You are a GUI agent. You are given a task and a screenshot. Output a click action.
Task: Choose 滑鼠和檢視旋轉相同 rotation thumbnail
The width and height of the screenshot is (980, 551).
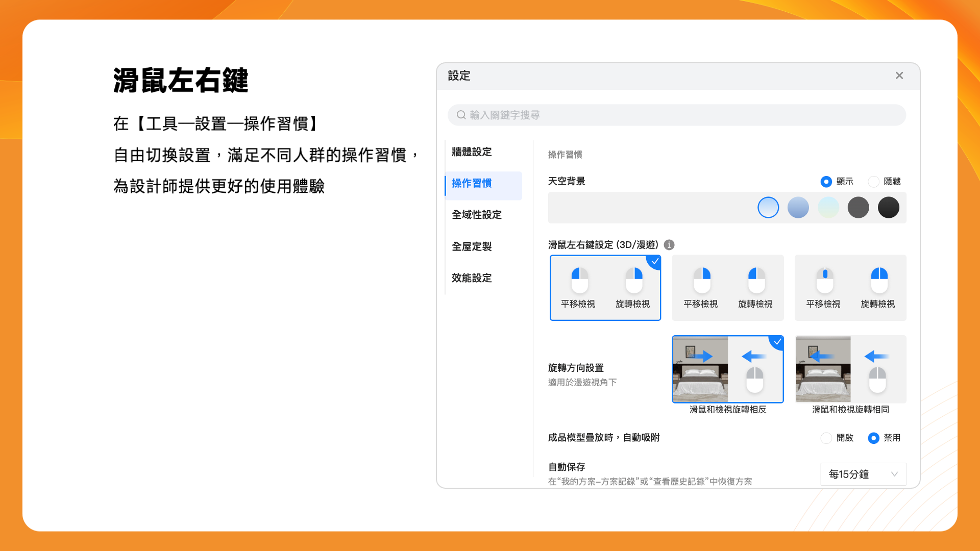pos(850,369)
